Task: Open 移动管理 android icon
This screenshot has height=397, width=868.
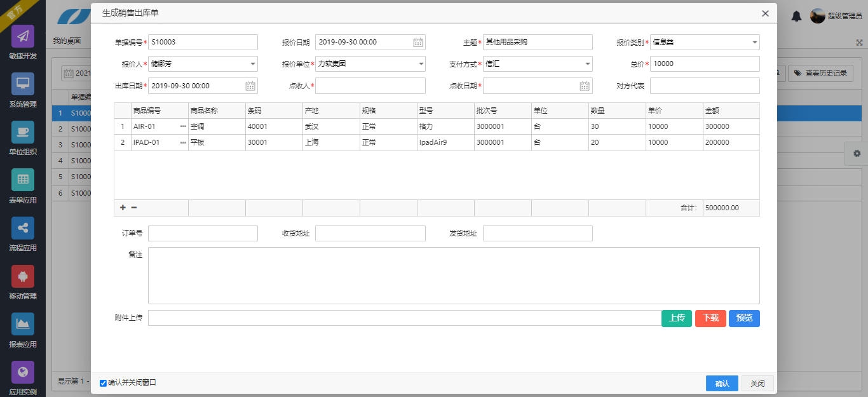Action: pos(23,276)
